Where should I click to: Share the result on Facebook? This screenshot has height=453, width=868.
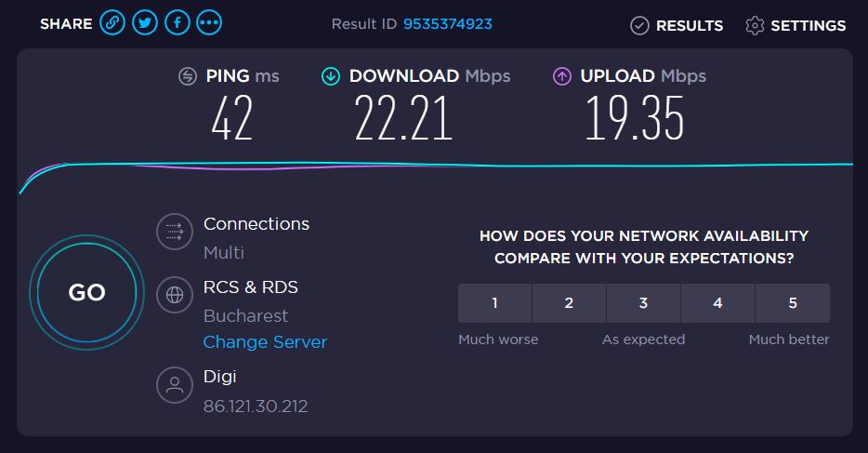178,24
